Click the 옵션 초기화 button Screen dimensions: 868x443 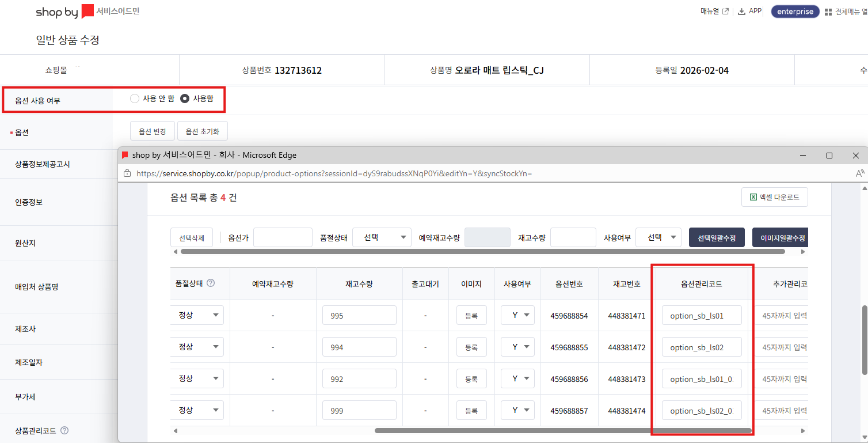[x=202, y=131]
